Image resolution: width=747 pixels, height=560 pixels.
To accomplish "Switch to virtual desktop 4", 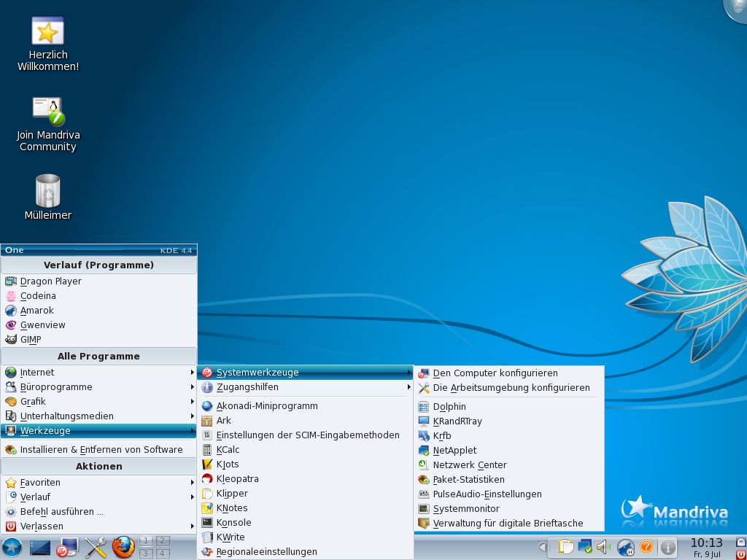I will [163, 553].
